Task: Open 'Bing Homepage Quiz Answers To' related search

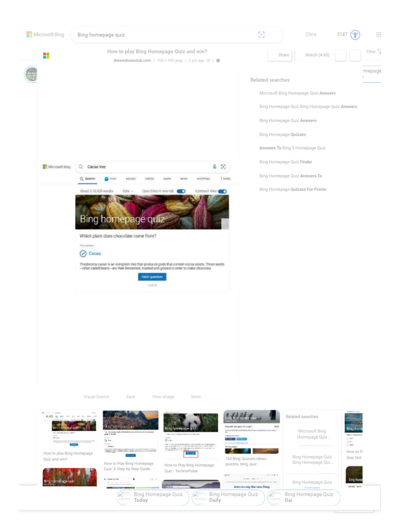Action: 291,176
